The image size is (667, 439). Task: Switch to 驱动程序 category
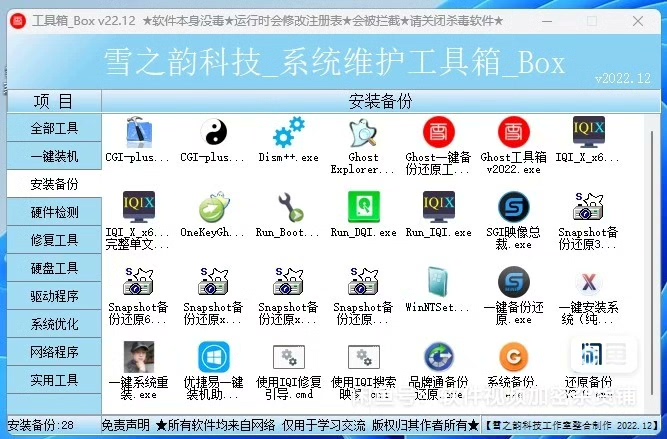tap(54, 296)
